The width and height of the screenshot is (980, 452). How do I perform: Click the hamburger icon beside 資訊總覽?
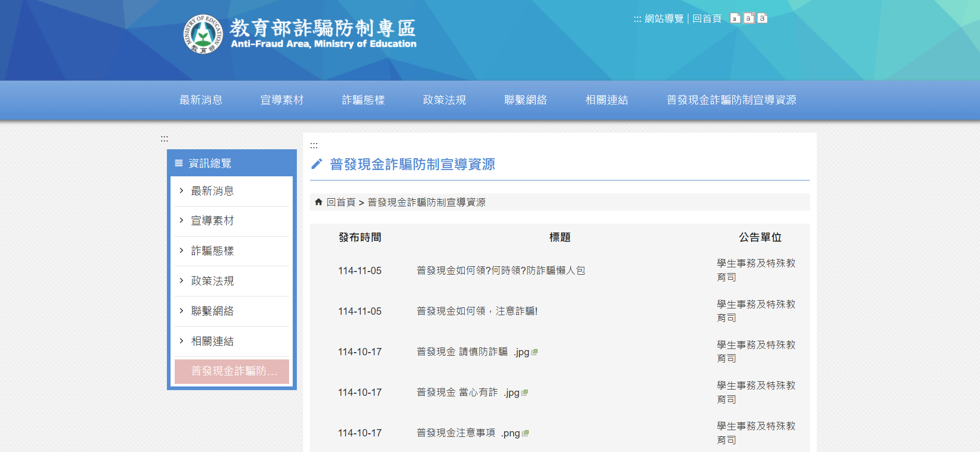click(179, 163)
